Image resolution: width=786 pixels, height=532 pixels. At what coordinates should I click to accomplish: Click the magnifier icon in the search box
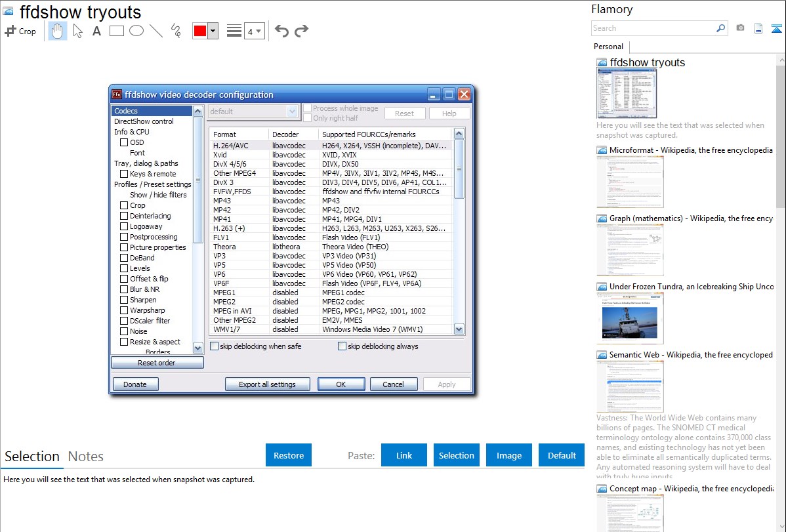pyautogui.click(x=720, y=28)
